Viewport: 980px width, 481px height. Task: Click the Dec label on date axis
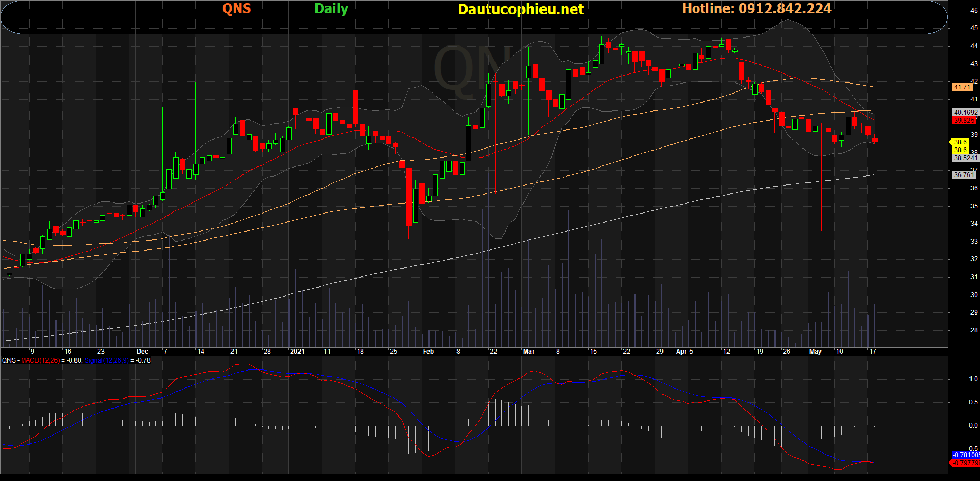tap(143, 351)
